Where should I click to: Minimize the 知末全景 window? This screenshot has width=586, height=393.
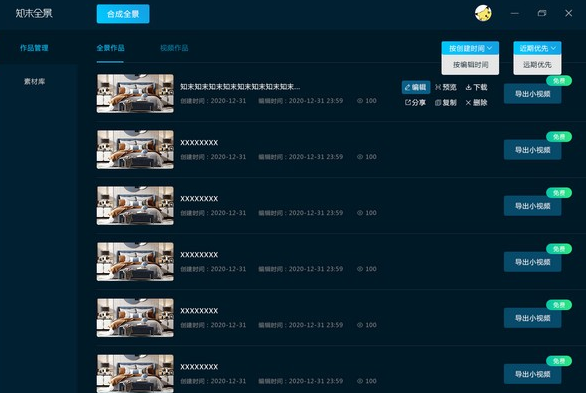click(515, 13)
